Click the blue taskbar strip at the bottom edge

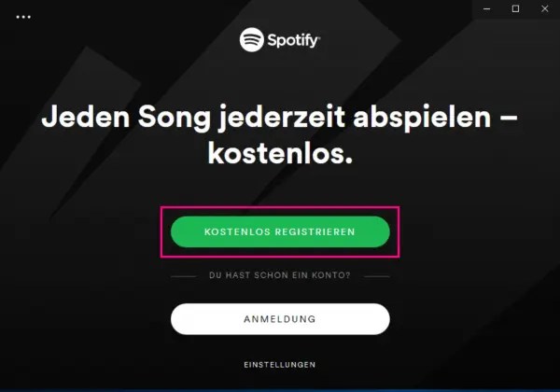pos(280,390)
